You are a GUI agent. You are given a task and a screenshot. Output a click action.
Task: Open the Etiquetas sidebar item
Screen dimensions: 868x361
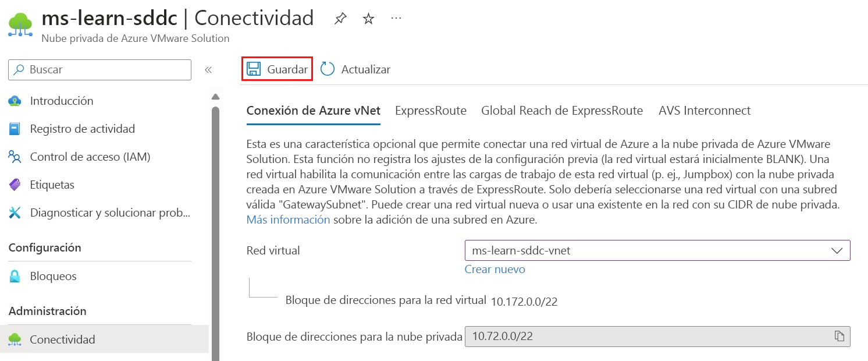tap(52, 185)
